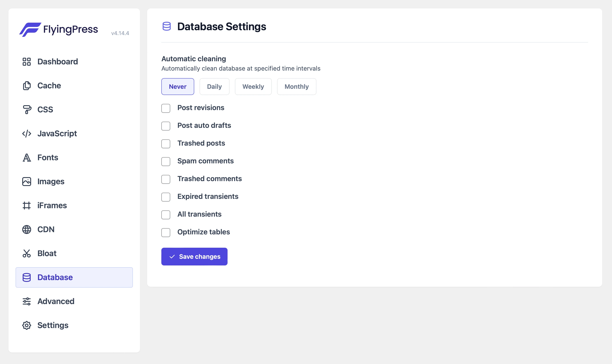Click the Images picture icon
This screenshot has height=364, width=612.
(x=26, y=182)
